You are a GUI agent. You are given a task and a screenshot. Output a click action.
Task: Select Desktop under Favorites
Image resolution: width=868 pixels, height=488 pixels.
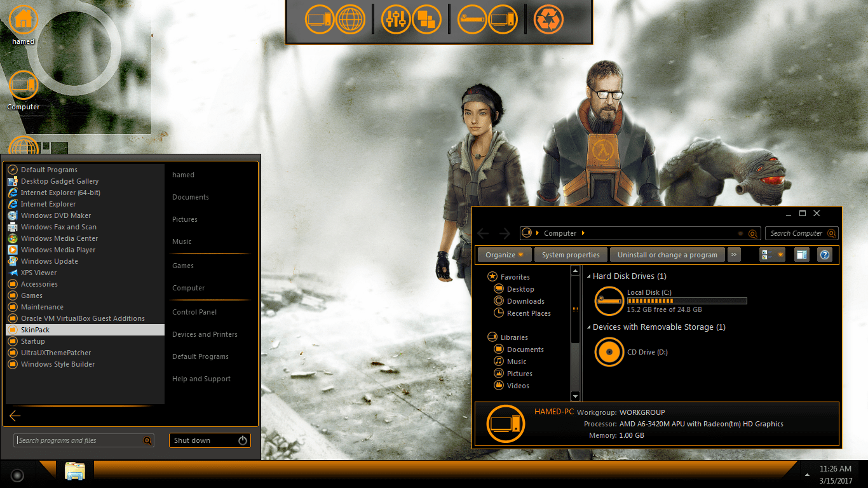click(x=514, y=289)
